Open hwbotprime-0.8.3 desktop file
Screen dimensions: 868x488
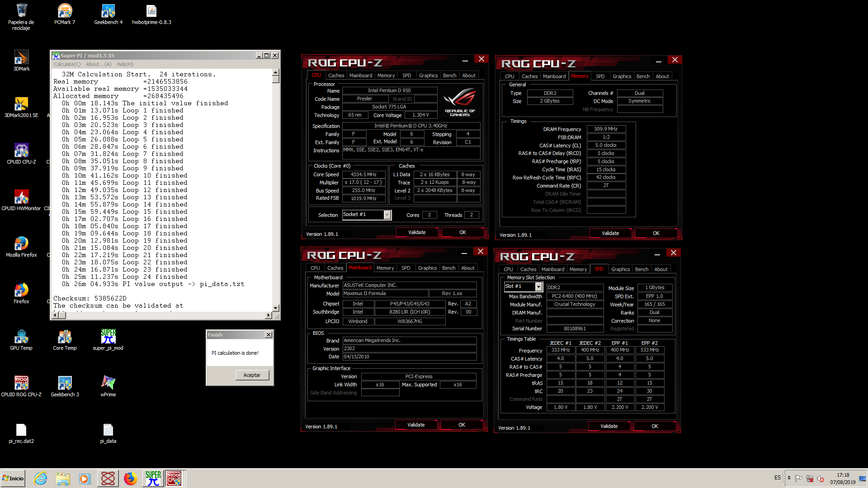click(x=151, y=14)
